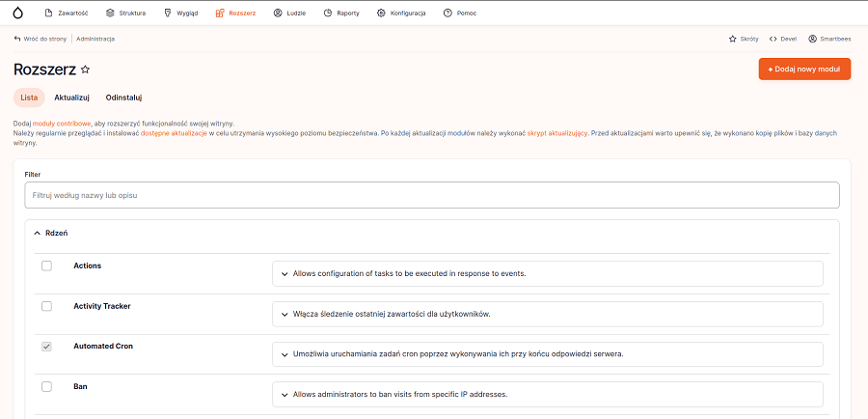The image size is (868, 419).
Task: Expand the Automated Cron description details
Action: tap(285, 354)
